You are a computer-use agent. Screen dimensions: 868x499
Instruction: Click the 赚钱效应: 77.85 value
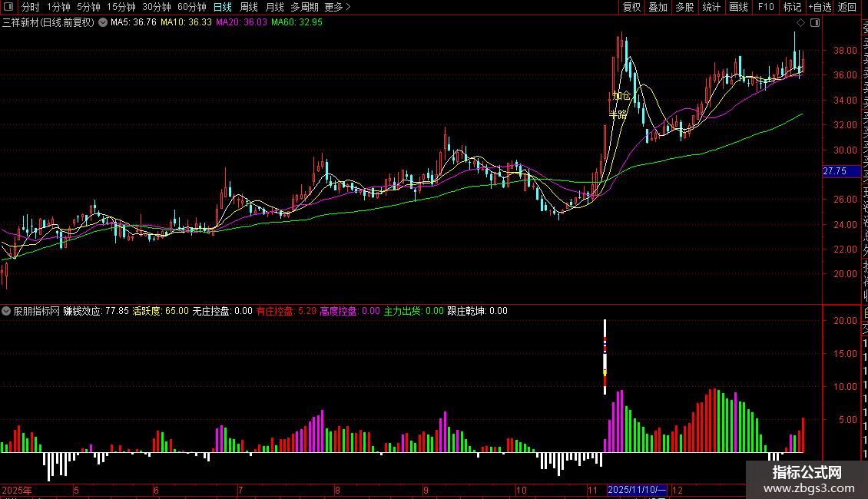point(96,311)
